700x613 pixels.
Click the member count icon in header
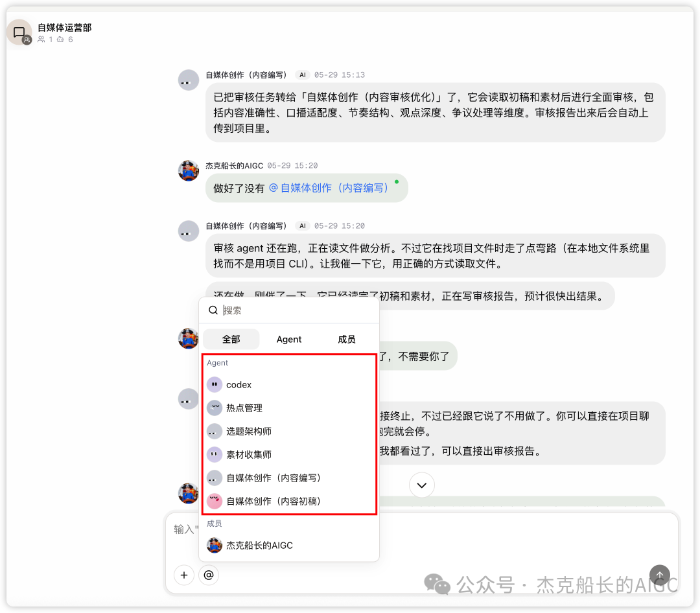tap(41, 40)
